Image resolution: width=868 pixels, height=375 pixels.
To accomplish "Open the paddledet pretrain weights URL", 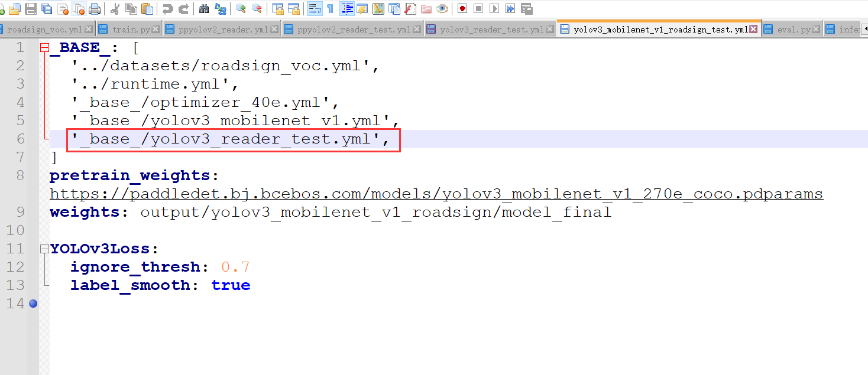I will click(x=436, y=194).
